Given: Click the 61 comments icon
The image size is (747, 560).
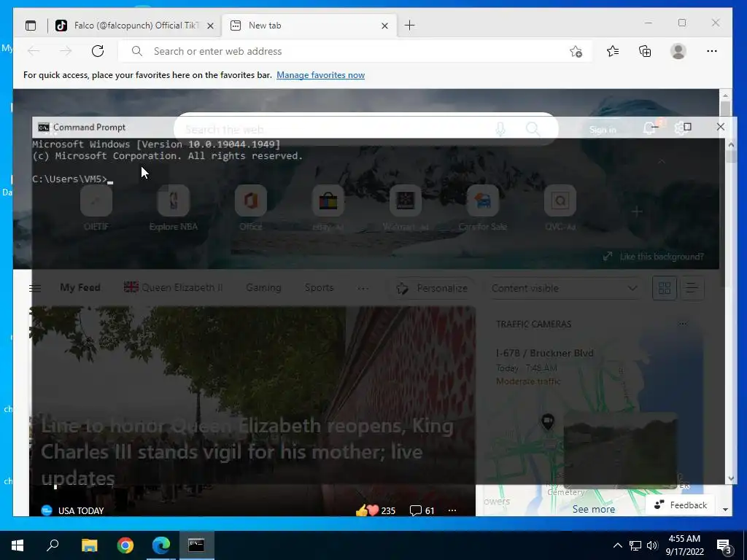Looking at the screenshot, I should click(x=415, y=510).
